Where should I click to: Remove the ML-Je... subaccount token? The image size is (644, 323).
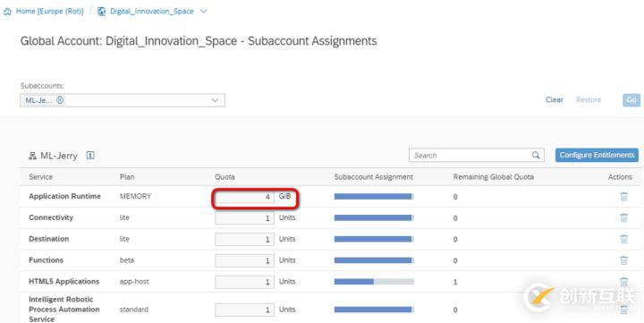coord(60,100)
